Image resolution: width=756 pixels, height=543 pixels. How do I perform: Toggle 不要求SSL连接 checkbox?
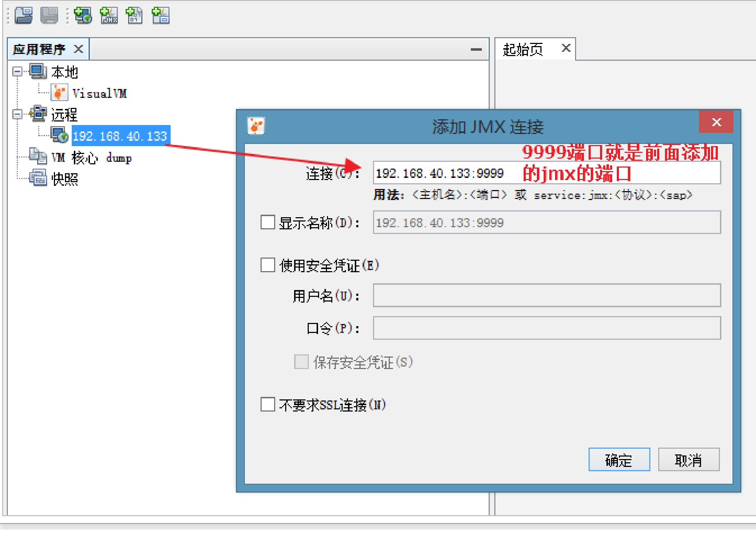(268, 404)
